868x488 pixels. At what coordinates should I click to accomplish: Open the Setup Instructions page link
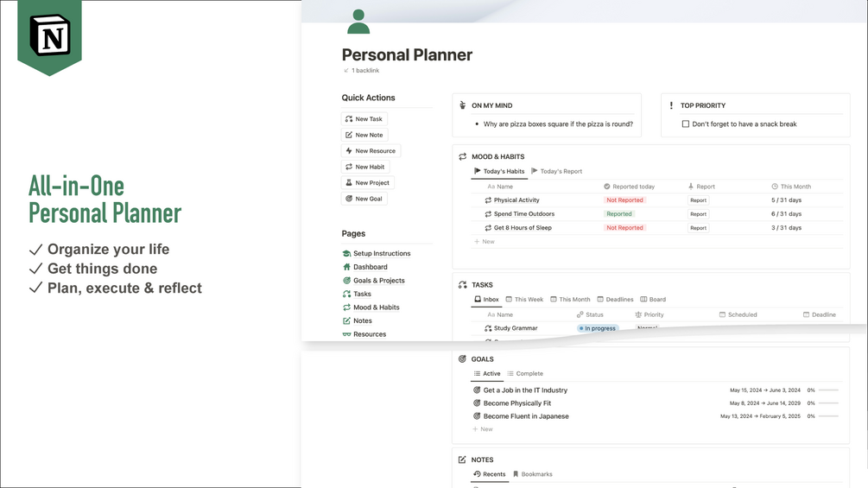click(x=381, y=253)
